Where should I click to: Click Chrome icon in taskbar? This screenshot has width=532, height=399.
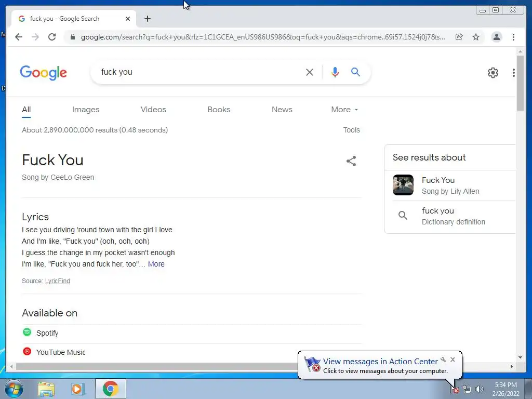111,389
